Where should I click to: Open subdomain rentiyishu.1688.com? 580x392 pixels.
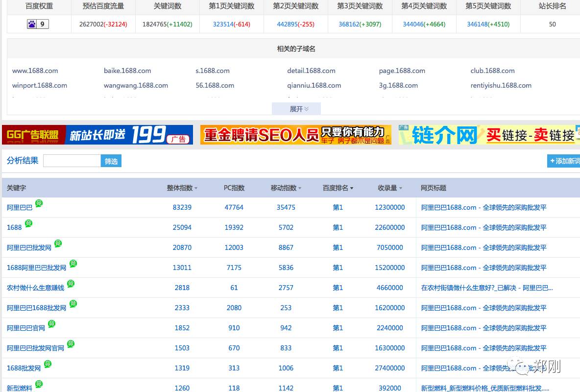coord(501,86)
